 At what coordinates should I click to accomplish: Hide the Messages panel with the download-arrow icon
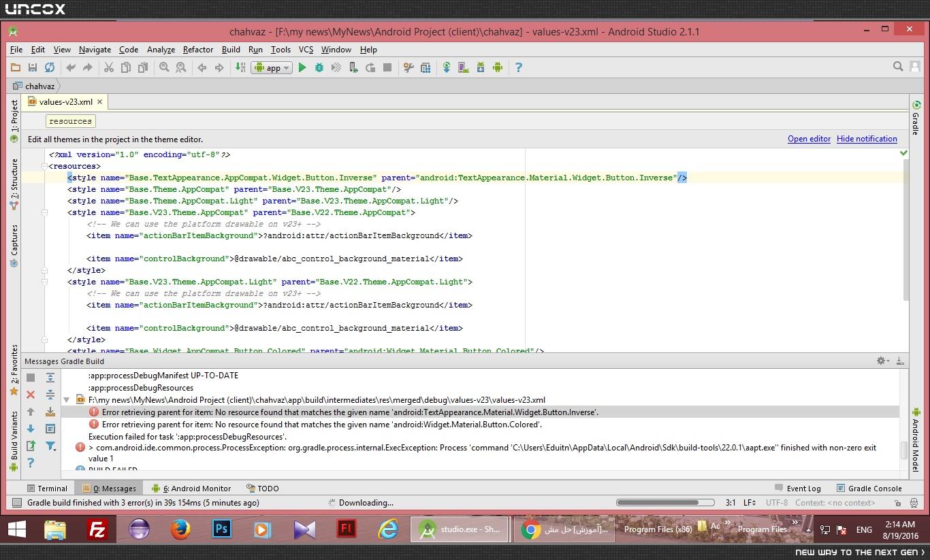900,361
